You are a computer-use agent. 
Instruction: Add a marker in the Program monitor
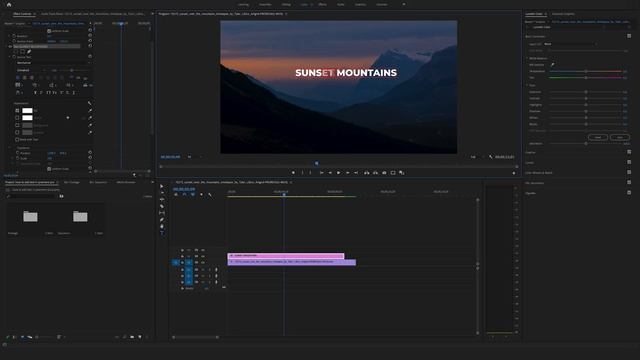(293, 173)
